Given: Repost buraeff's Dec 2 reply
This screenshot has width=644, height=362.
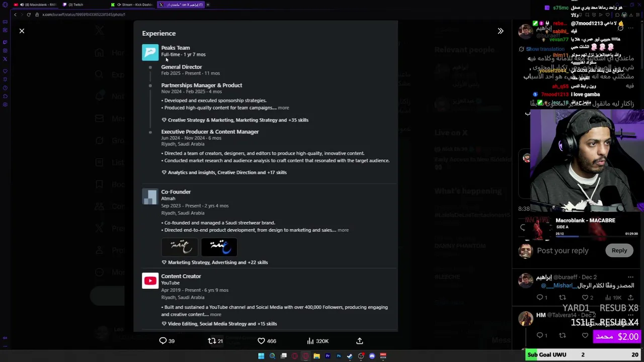Looking at the screenshot, I should pos(562,298).
